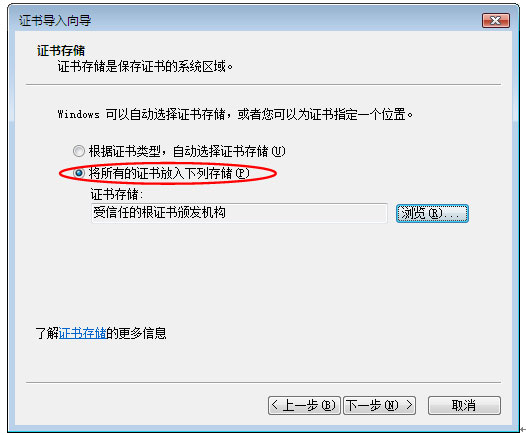Click the 根据证书类型，自动选择证书存储(U) option label
Screen dimensions: 526x435
(187, 151)
